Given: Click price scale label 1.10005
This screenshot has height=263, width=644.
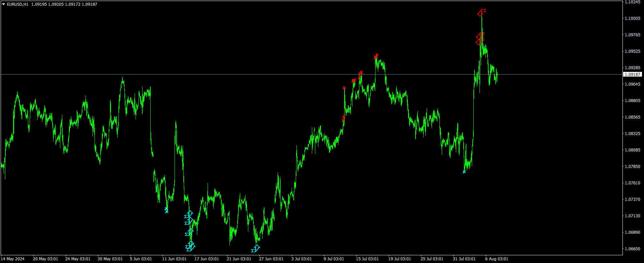Looking at the screenshot, I should [633, 18].
